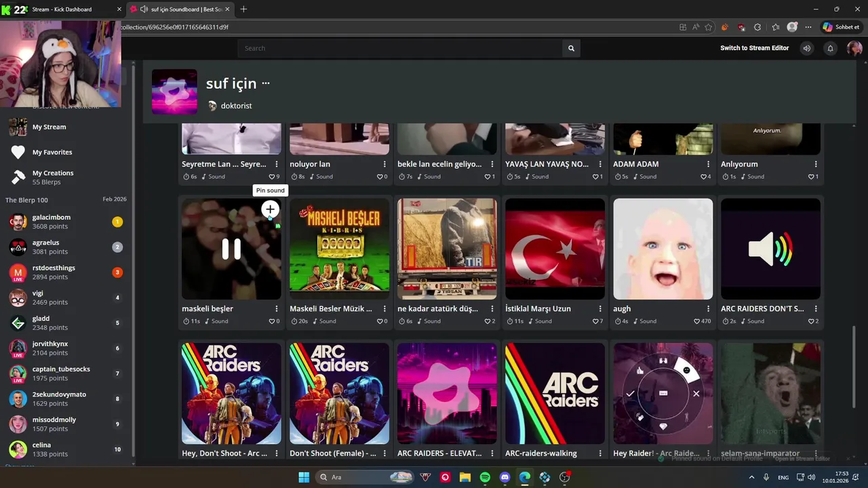Open doktorist creator profile link
The width and height of the screenshot is (868, 488).
[236, 106]
